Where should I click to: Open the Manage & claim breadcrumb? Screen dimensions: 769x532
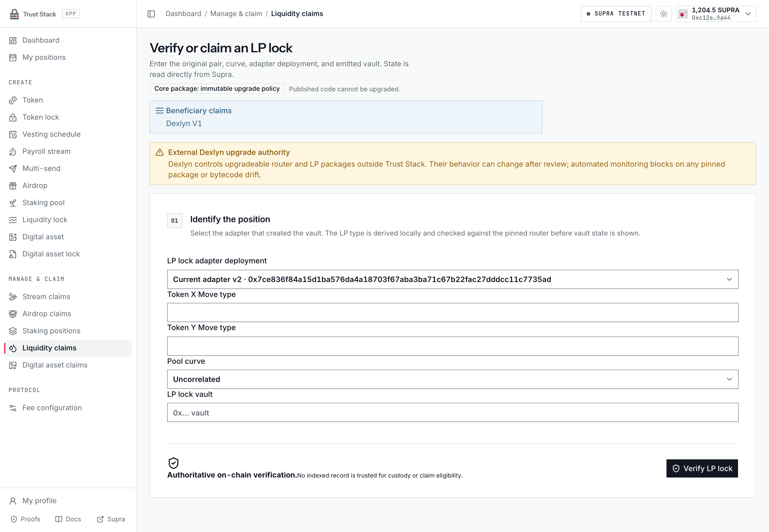coord(236,14)
